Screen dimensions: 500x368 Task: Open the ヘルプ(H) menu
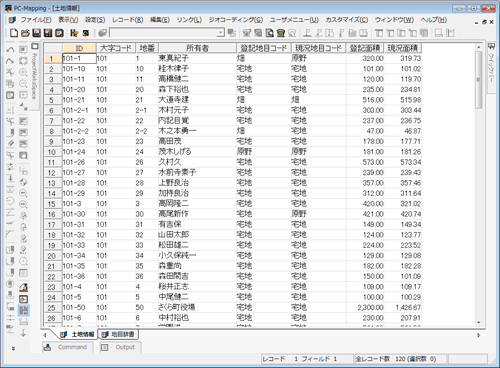pos(433,20)
